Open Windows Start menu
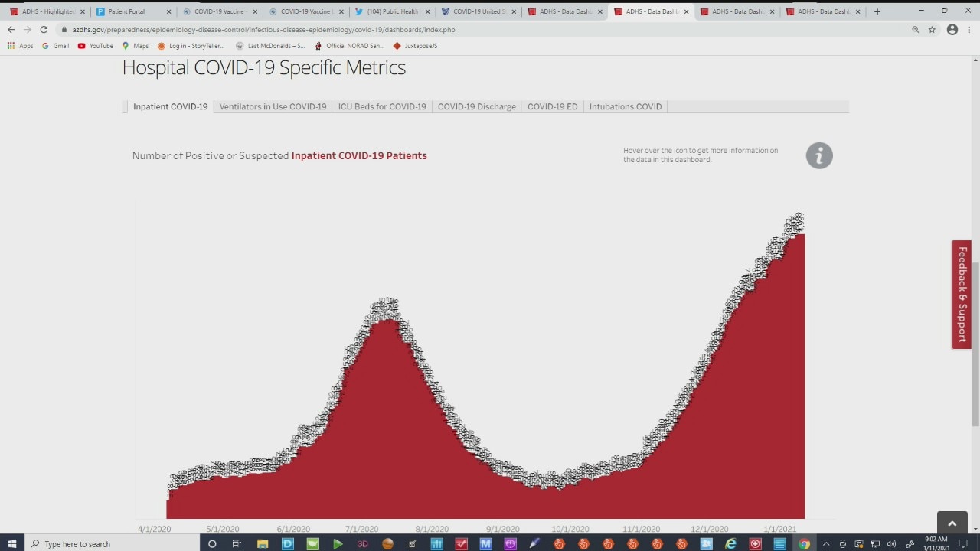The height and width of the screenshot is (551, 980). tap(12, 544)
